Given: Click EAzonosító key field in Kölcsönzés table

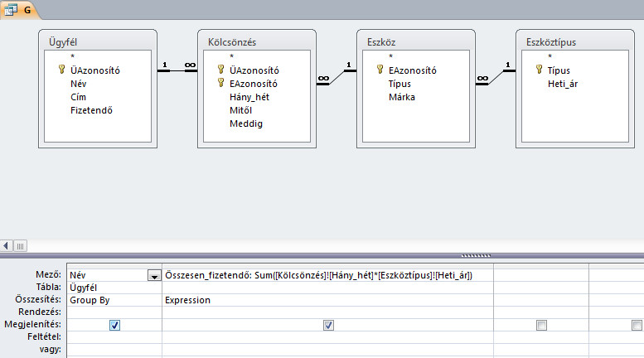Looking at the screenshot, I should (x=254, y=84).
